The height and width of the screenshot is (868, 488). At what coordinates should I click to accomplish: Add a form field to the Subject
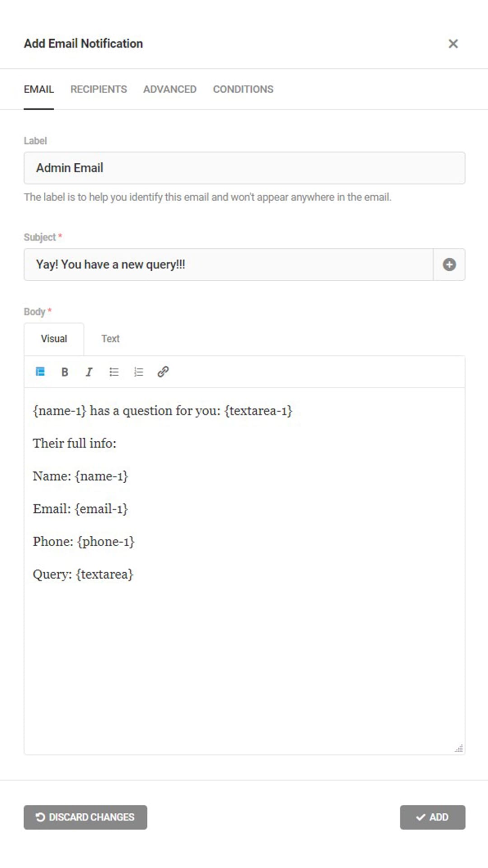449,264
